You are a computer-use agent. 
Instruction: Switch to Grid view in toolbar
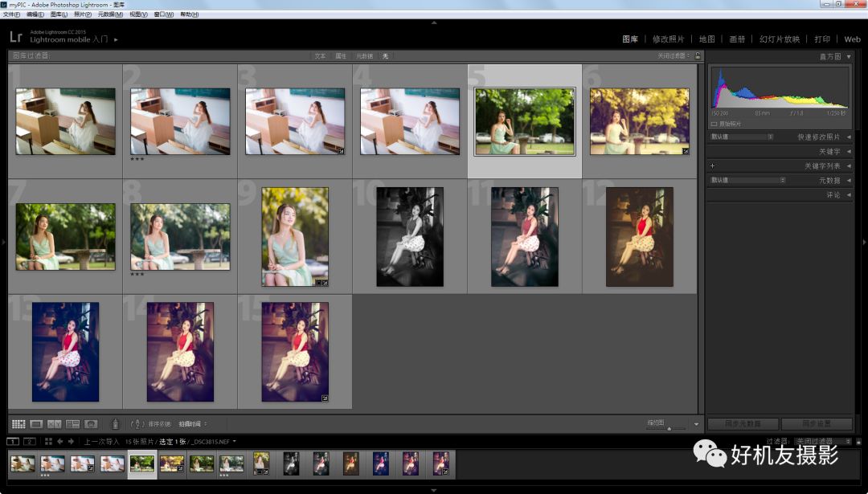pos(18,424)
